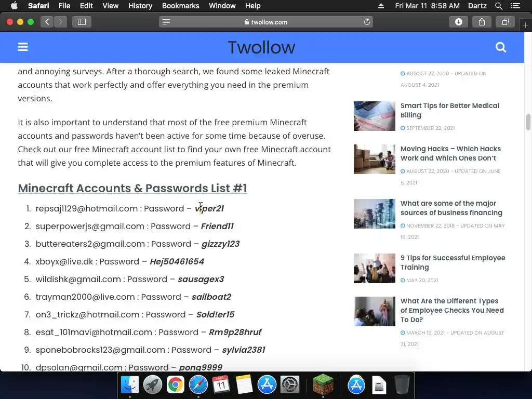Open the Apple menu
The height and width of the screenshot is (399, 532).
14,6
